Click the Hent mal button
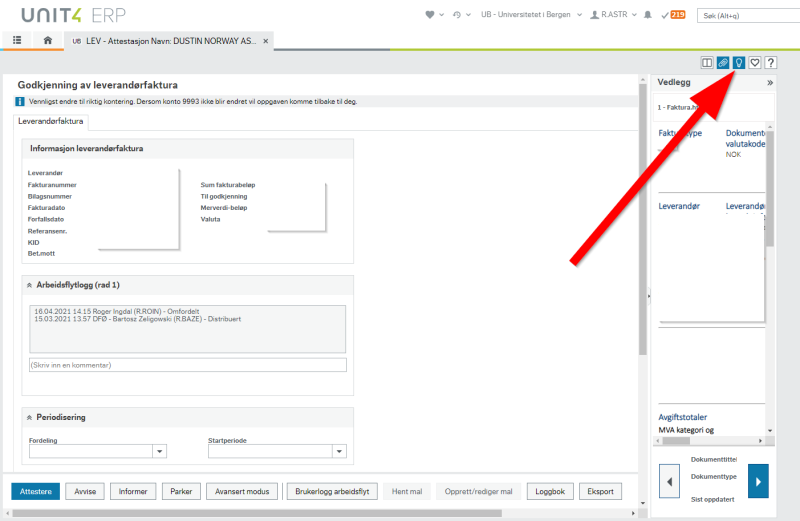Screen dimensions: 800x521 (407, 491)
